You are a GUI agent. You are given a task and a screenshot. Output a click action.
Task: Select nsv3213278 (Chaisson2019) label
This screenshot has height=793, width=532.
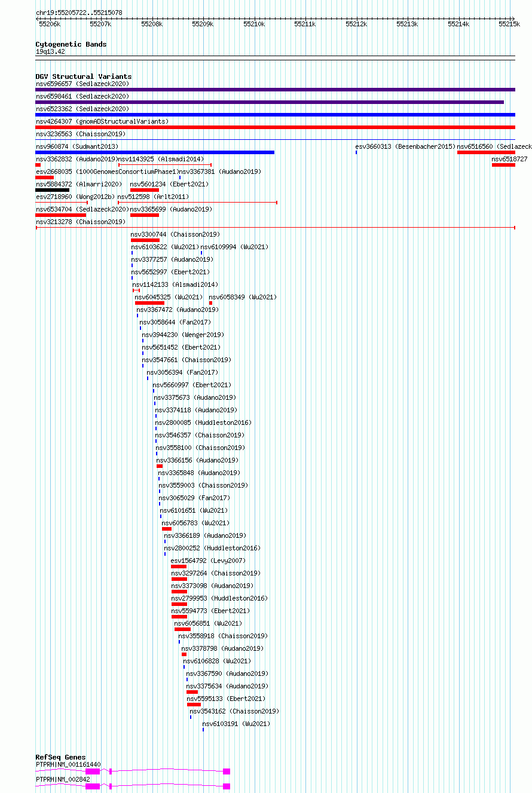coord(81,222)
